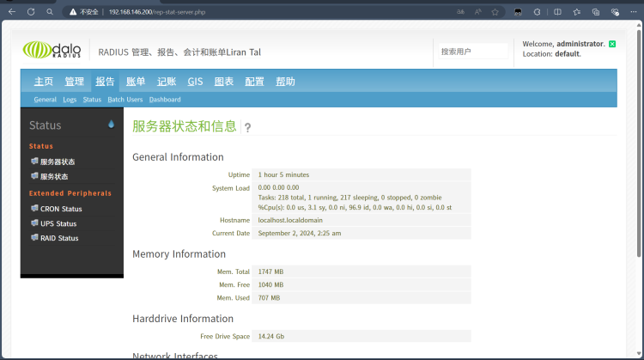Click the extension avatar icon in browser toolbar
The width and height of the screenshot is (644, 360).
518,12
